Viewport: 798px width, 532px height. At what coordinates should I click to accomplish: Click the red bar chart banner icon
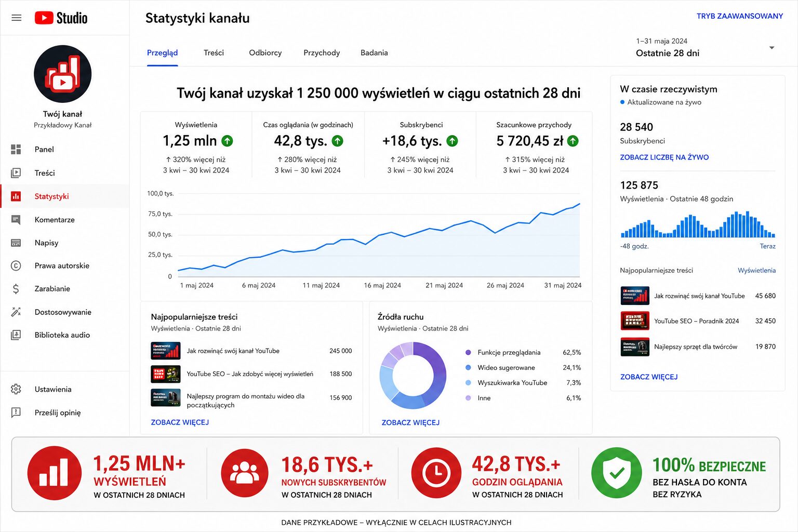pos(54,473)
